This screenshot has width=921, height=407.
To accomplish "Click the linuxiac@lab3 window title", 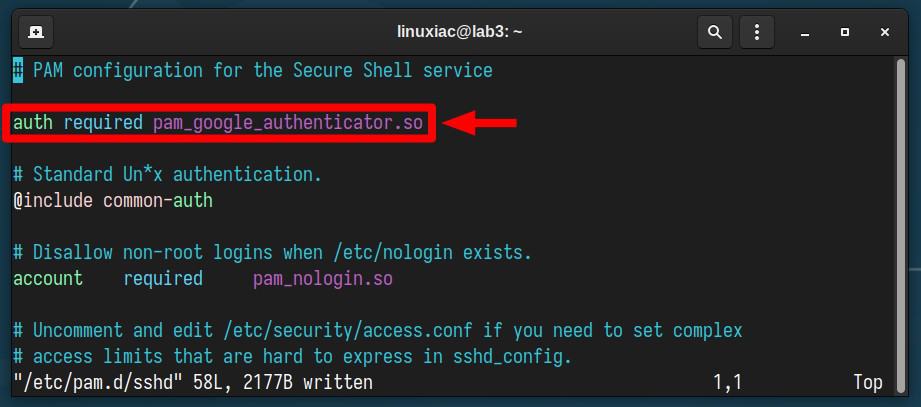I will coord(460,32).
